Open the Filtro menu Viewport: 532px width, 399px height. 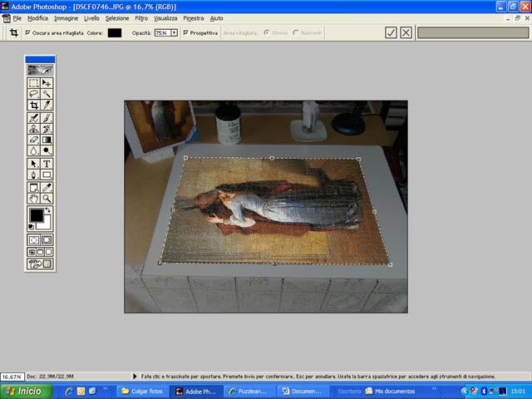[x=141, y=18]
